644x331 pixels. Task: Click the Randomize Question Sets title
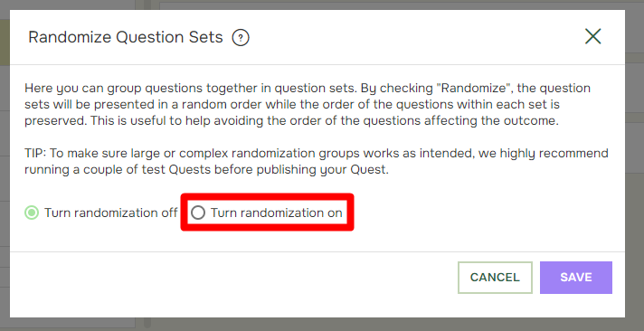coord(125,37)
